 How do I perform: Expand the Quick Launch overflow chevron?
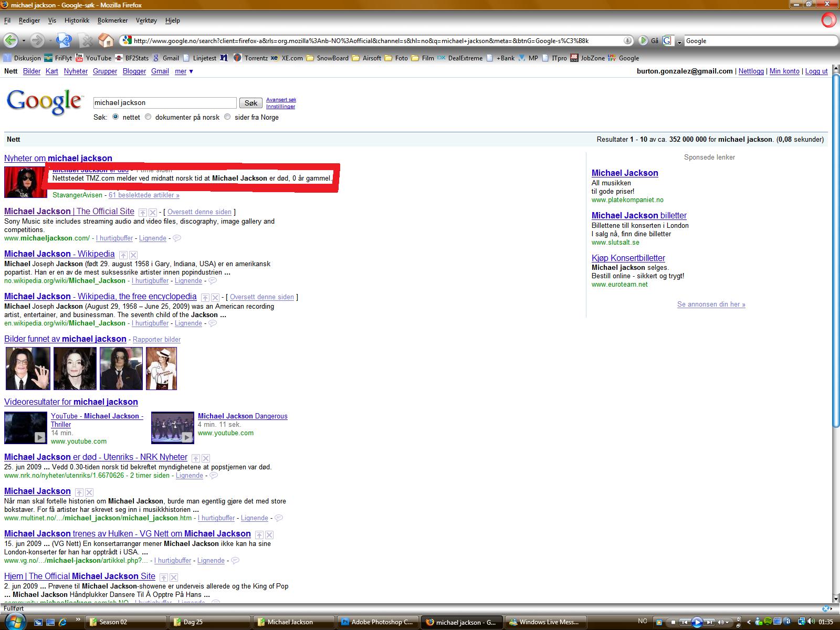coord(78,619)
